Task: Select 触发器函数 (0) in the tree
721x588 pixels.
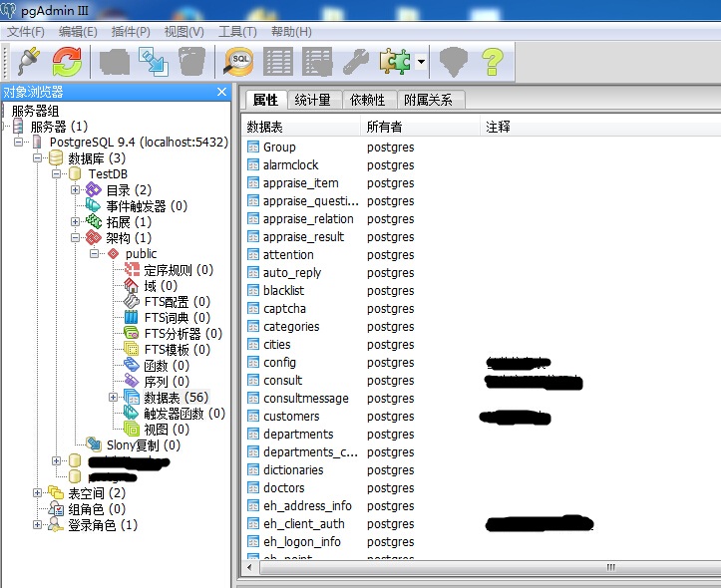Action: (184, 414)
